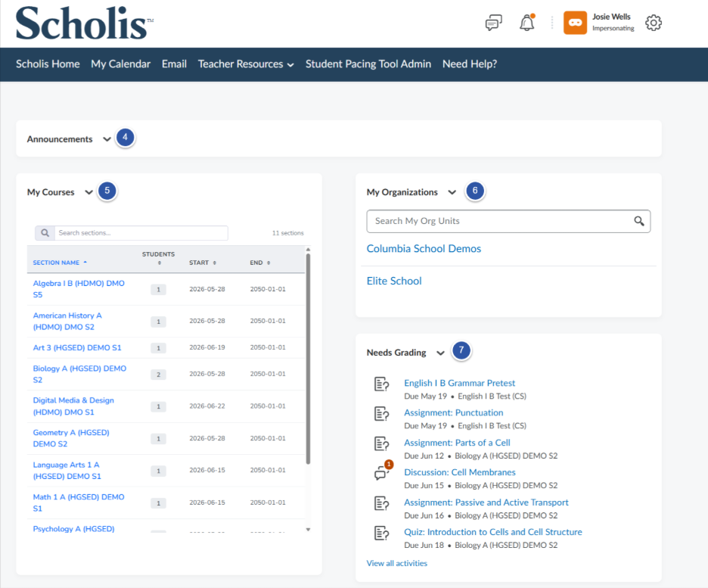Click Need Help? in navbar

470,64
